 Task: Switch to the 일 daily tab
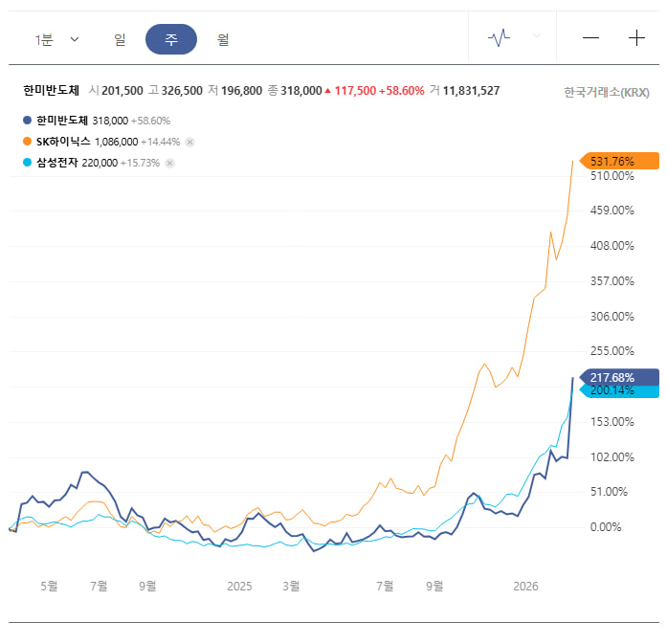click(x=120, y=39)
